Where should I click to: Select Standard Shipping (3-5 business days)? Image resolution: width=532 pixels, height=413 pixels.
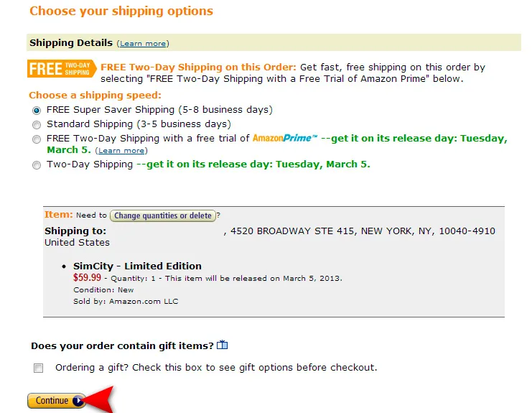(x=37, y=125)
